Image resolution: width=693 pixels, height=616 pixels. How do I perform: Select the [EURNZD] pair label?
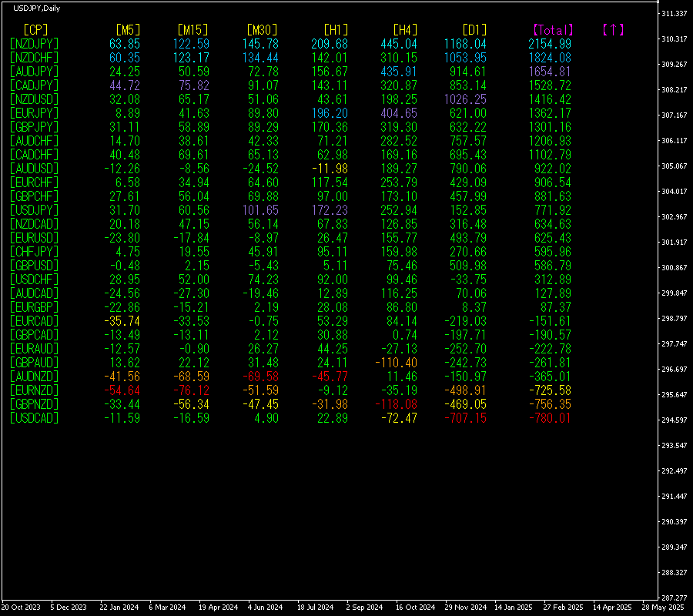(x=34, y=390)
